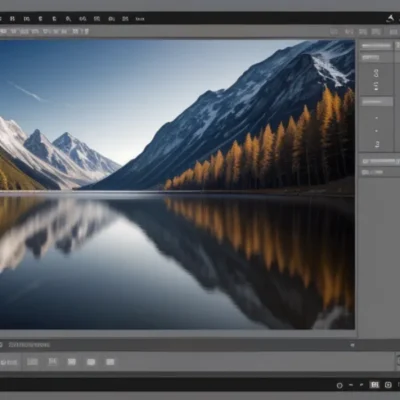This screenshot has height=400, width=400.
Task: Click the small left-pointing arrow in the status bar
Action: click(352, 345)
